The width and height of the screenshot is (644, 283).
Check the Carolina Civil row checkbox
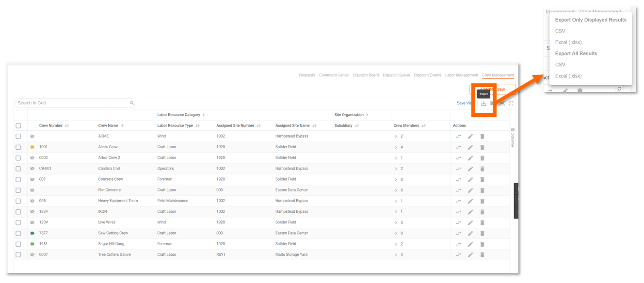18,169
